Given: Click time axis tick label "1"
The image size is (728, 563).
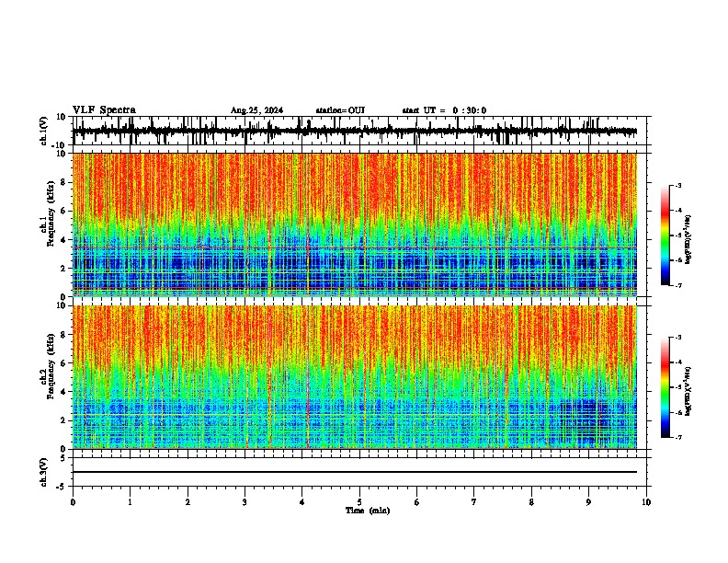Looking at the screenshot, I should [130, 502].
